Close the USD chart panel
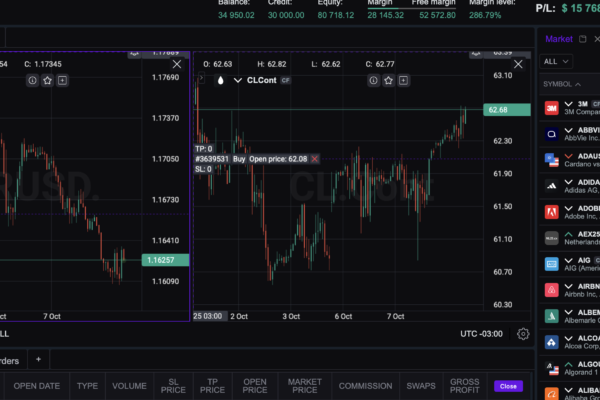 point(177,63)
